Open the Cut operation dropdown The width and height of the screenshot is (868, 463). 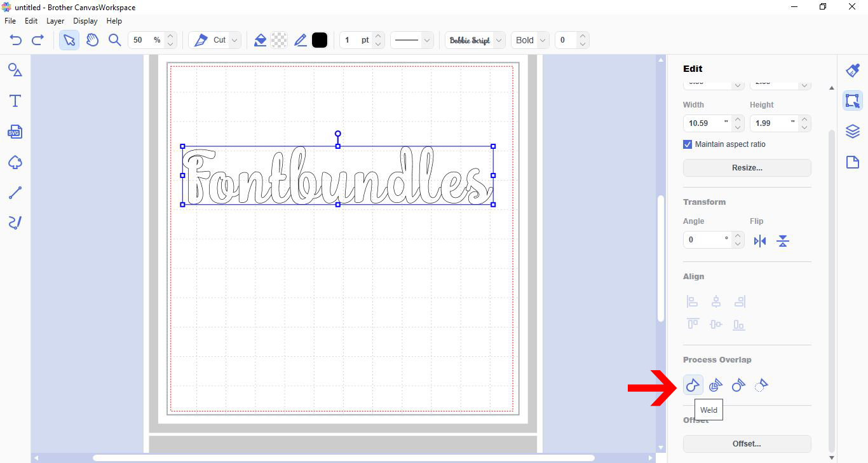[x=215, y=40]
